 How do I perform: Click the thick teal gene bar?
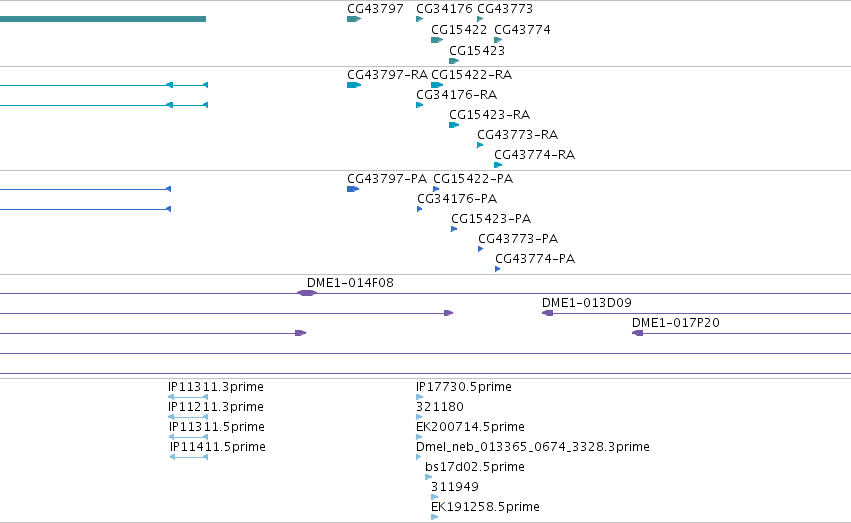103,19
